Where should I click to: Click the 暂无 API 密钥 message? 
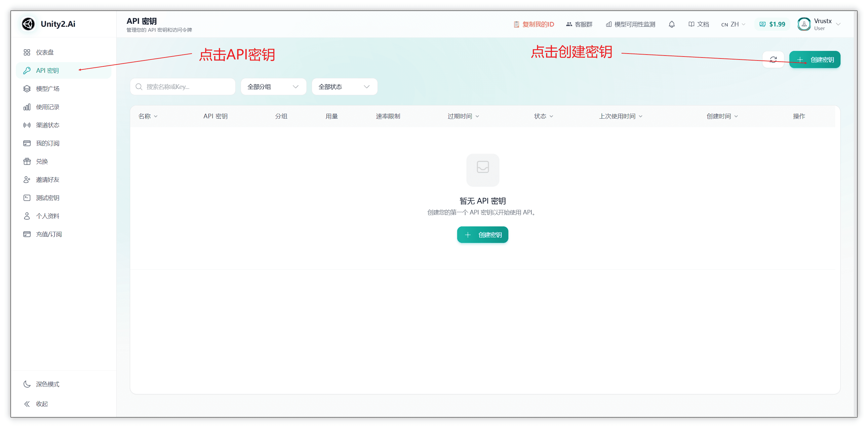483,201
